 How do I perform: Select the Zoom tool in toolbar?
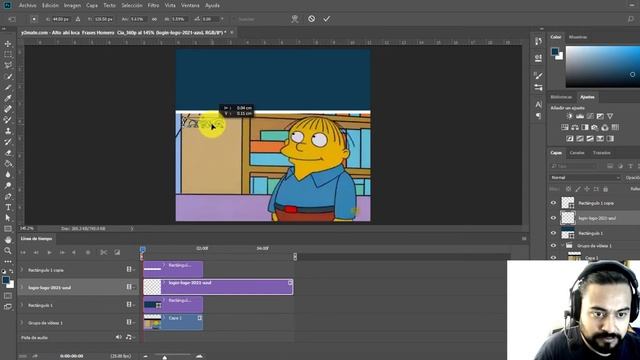click(8, 251)
